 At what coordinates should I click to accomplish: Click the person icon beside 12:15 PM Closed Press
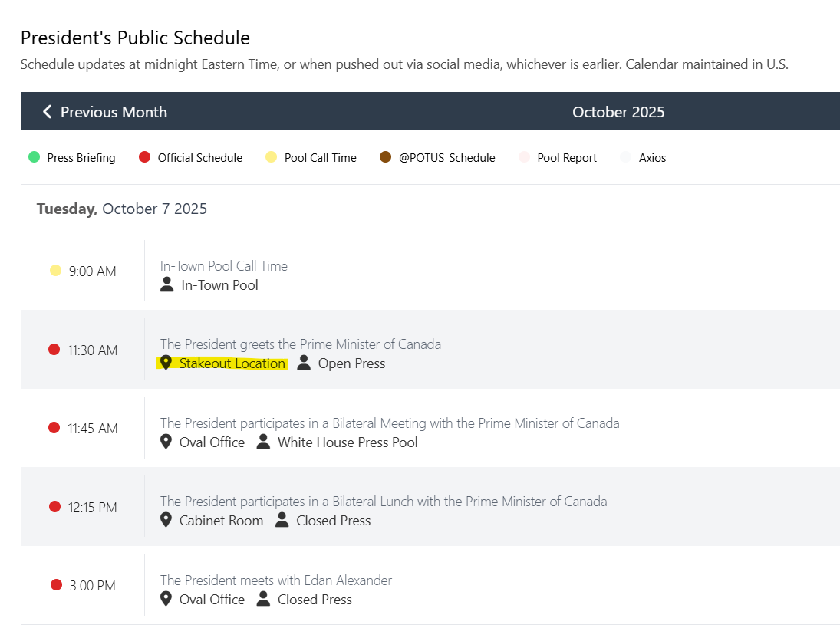(282, 521)
